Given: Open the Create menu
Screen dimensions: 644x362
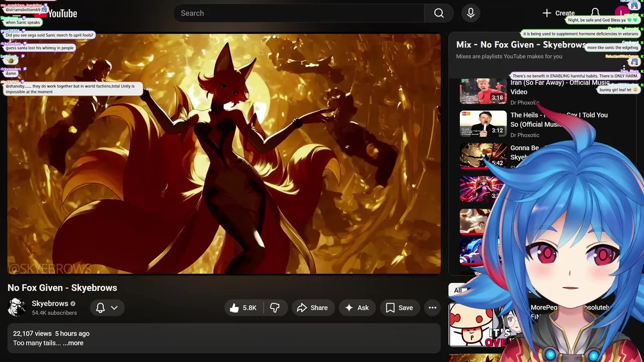Looking at the screenshot, I should click(x=558, y=13).
